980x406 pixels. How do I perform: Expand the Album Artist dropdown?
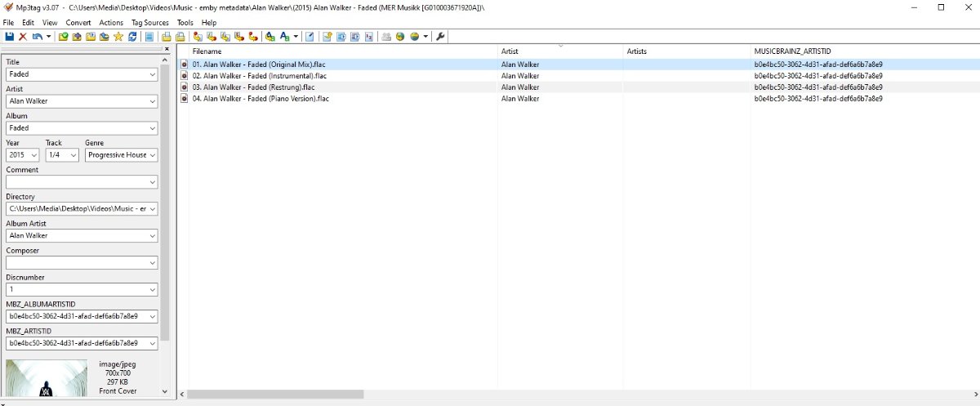click(153, 236)
